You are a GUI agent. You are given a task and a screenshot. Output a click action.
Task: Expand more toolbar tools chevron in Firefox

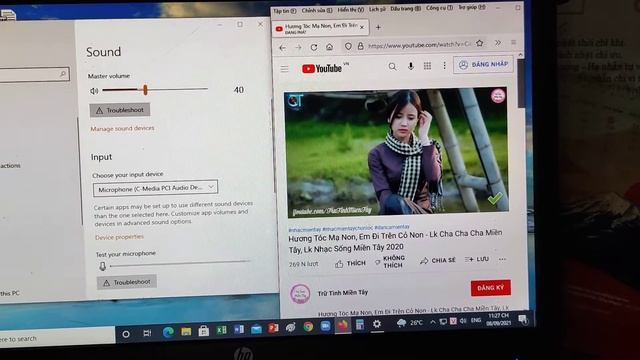tap(498, 42)
